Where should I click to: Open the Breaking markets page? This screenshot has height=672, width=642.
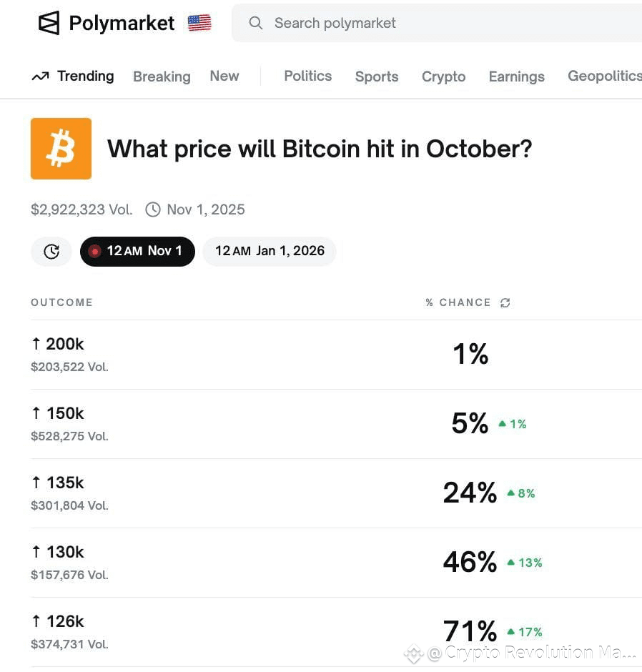[162, 76]
